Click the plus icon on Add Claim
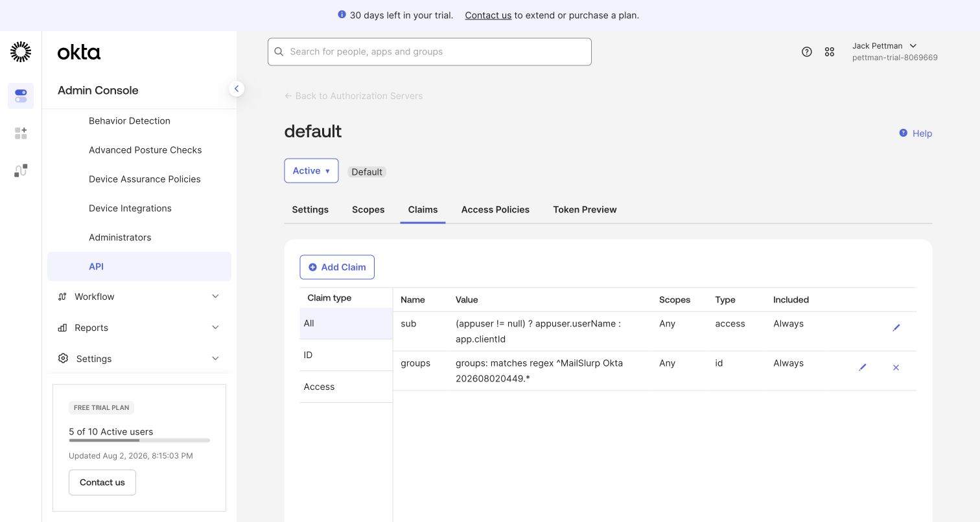This screenshot has height=522, width=980. click(312, 267)
